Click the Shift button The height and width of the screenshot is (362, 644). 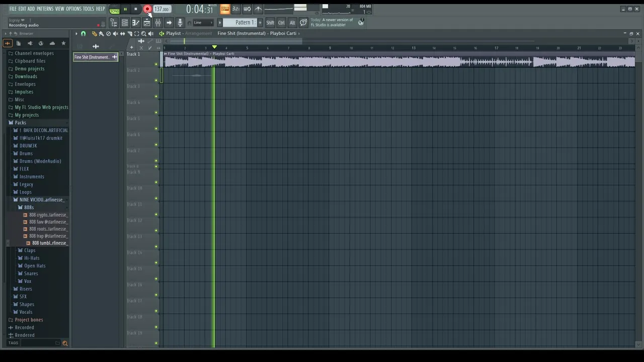pos(270,23)
